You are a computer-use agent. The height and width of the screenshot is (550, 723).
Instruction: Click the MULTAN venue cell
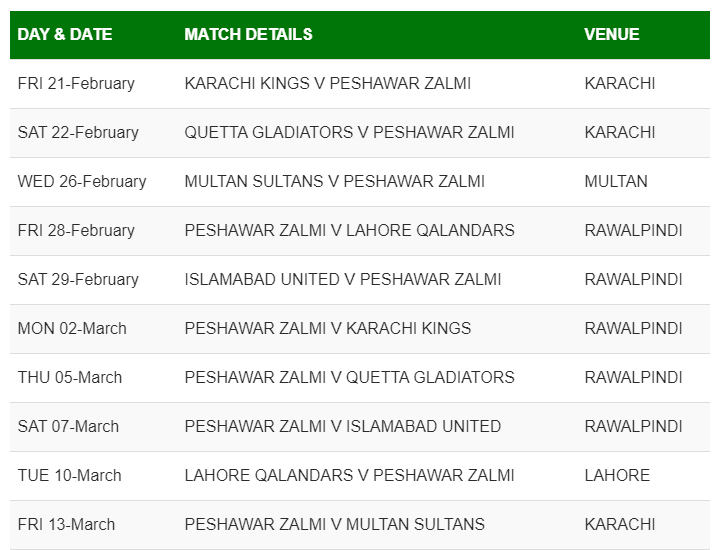point(616,181)
